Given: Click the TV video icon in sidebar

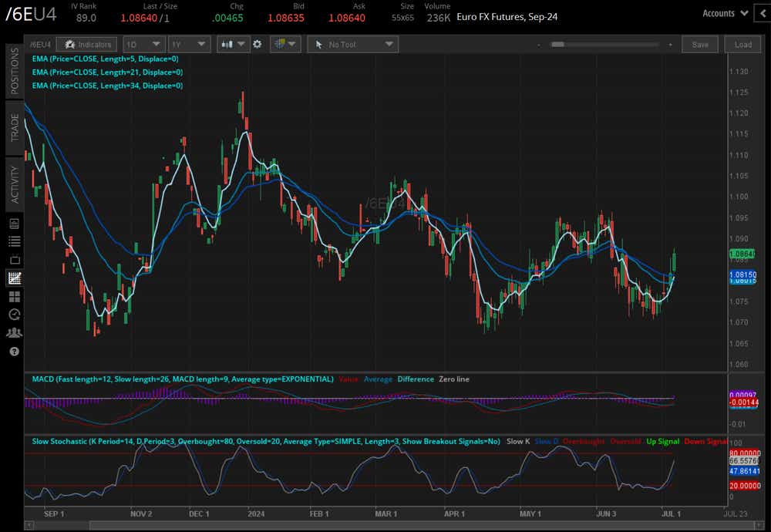Looking at the screenshot, I should coord(14,260).
